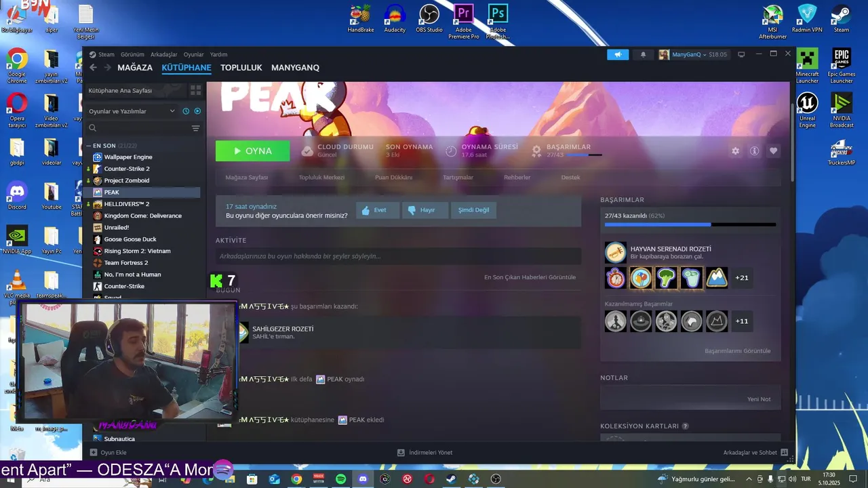
Task: Open Radmin VPN desktop icon
Action: [807, 18]
